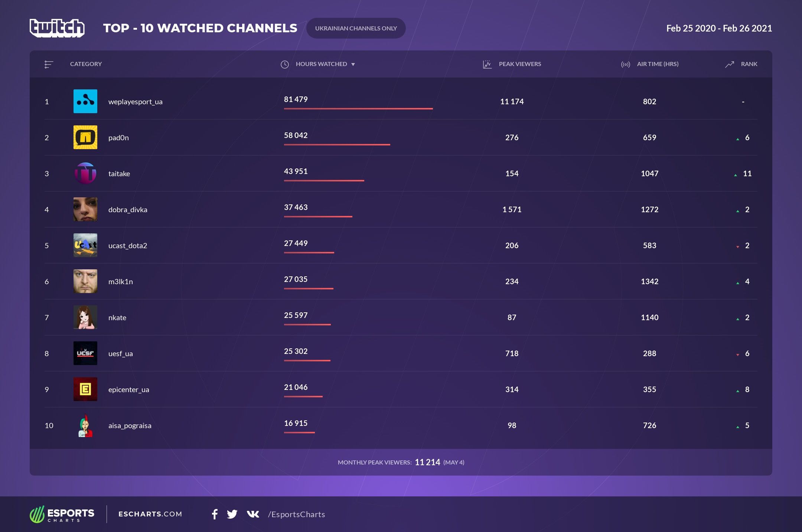Click the 1 571 peak viewers value
The image size is (802, 532).
click(x=512, y=210)
